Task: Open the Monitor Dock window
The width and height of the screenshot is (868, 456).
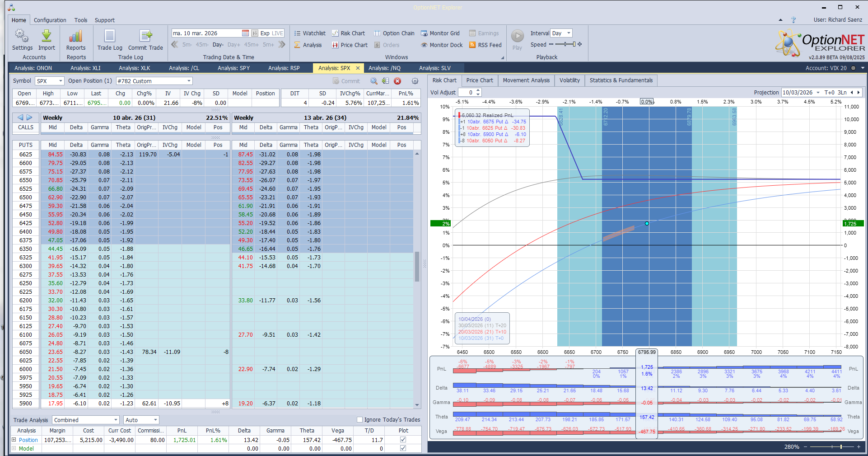Action: tap(442, 45)
